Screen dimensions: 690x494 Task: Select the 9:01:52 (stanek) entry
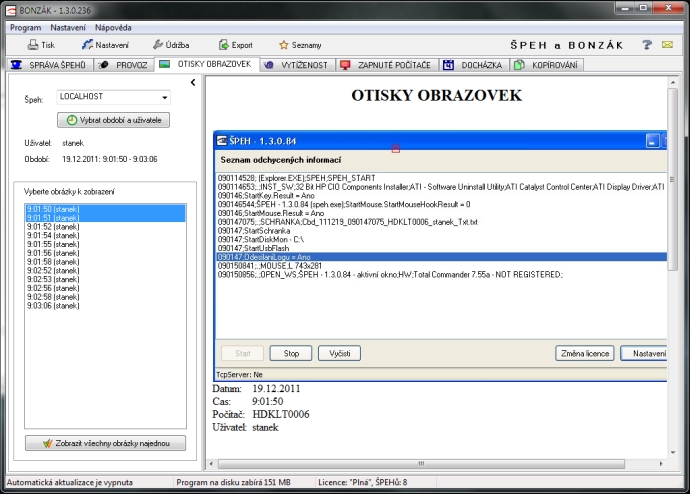tap(105, 227)
